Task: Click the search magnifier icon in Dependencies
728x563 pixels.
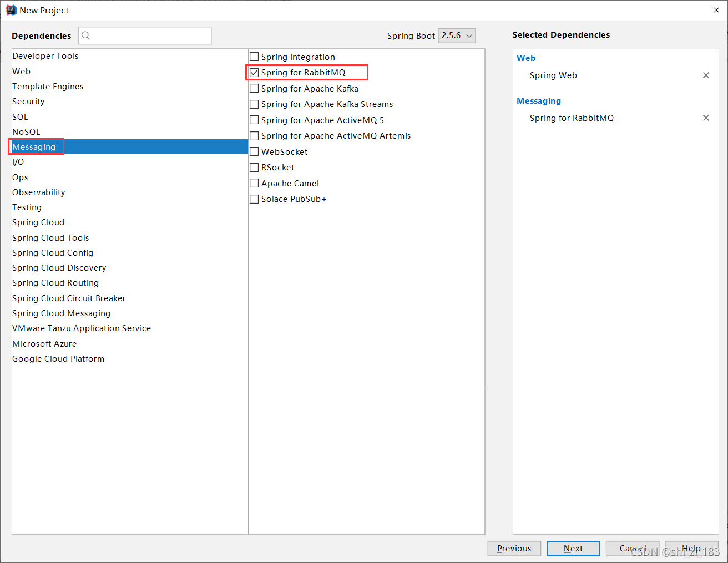Action: (86, 35)
